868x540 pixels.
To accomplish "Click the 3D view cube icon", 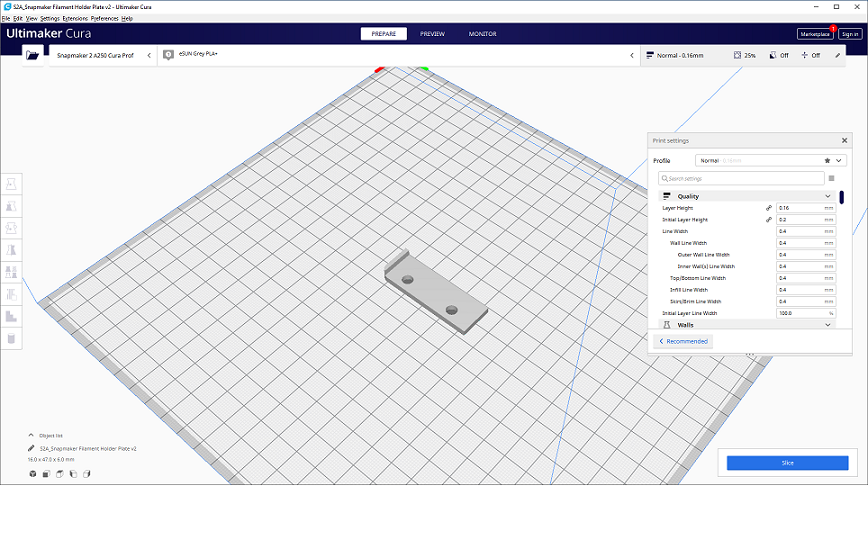I will [x=32, y=474].
